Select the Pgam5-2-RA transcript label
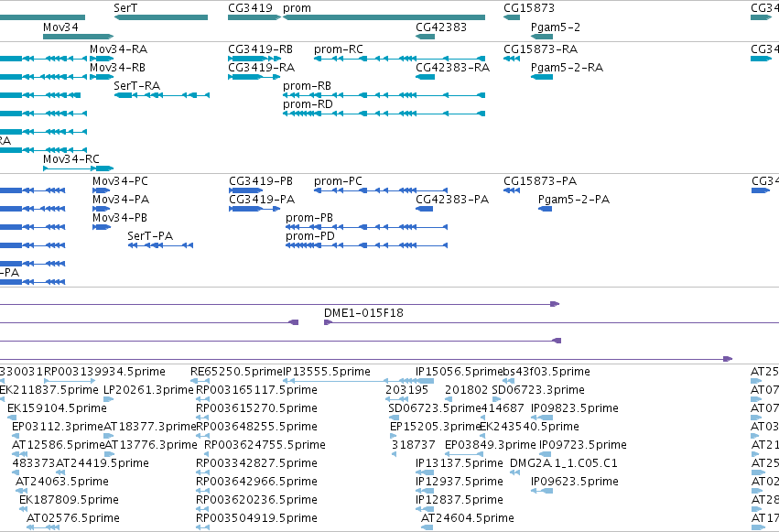779x532 pixels. (567, 68)
